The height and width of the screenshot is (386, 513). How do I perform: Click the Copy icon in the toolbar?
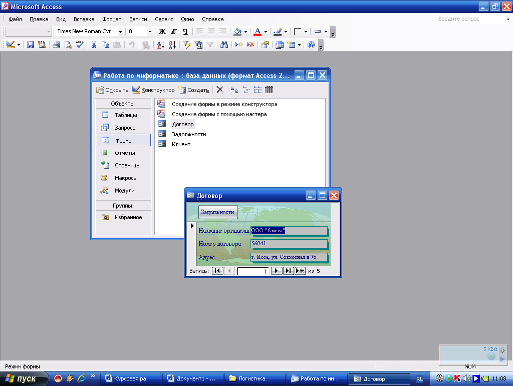pyautogui.click(x=105, y=44)
